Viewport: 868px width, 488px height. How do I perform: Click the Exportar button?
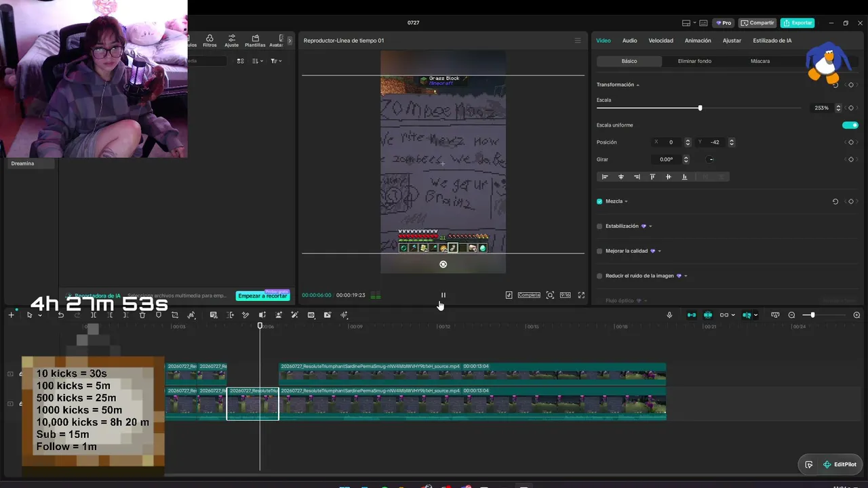tap(797, 23)
